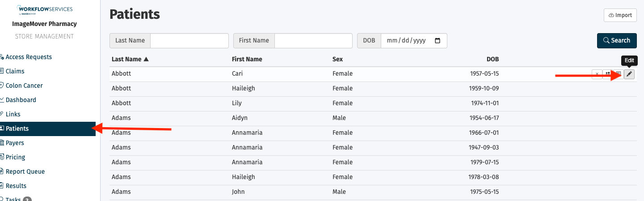
Task: Open the Dashboard sidebar link
Action: [x=21, y=100]
